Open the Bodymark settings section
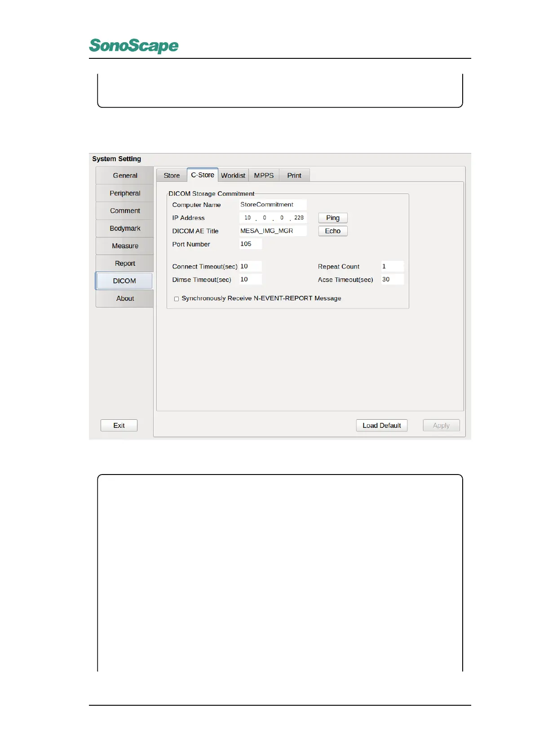Viewport: 535px width, 756px height. tap(125, 228)
